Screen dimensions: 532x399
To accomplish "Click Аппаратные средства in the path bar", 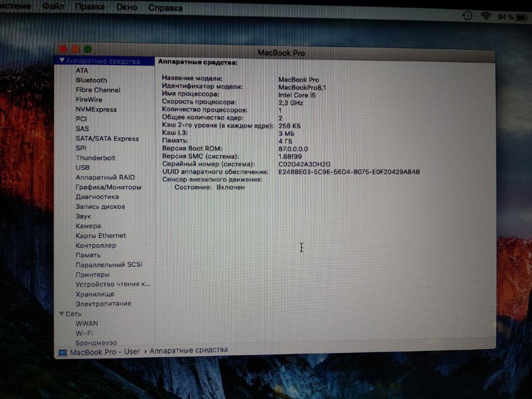I will point(189,350).
